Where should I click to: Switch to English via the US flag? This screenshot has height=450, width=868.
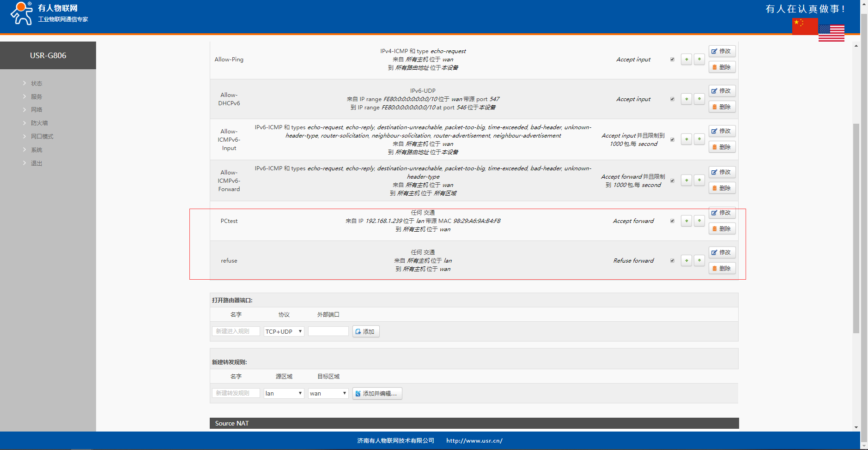tap(831, 33)
